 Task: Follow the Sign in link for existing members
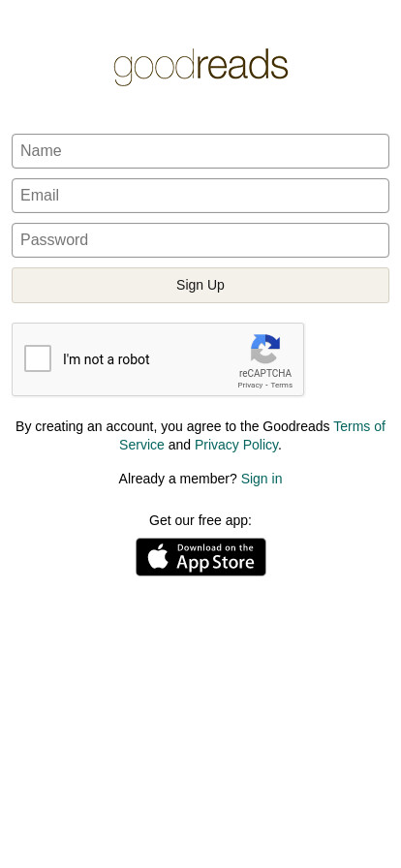point(262,479)
